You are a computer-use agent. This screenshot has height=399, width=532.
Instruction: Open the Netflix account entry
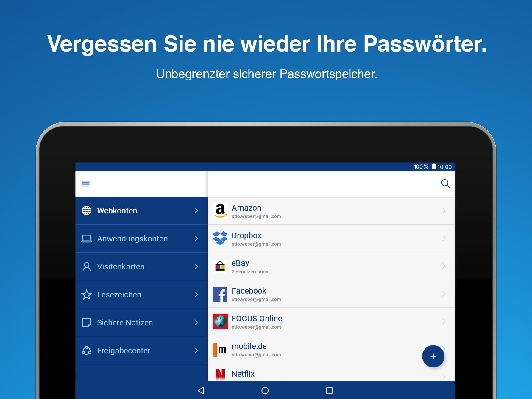pyautogui.click(x=331, y=372)
